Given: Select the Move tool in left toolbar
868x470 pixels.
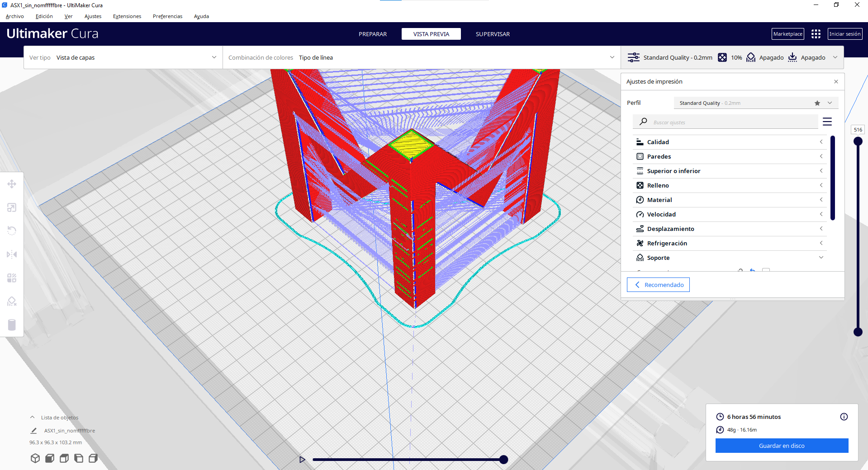Looking at the screenshot, I should (12, 184).
